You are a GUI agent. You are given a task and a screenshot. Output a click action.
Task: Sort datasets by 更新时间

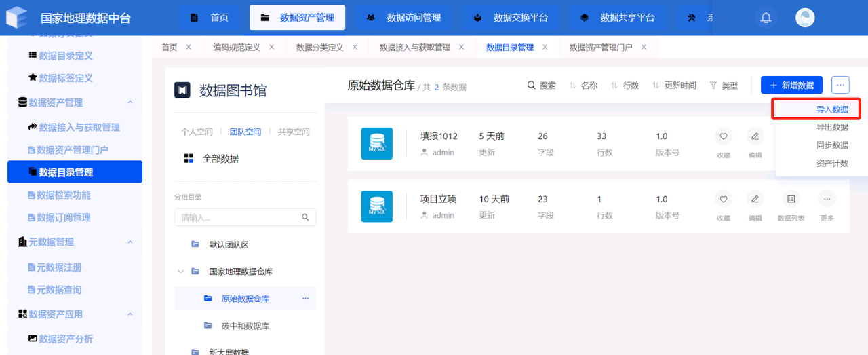tap(674, 86)
